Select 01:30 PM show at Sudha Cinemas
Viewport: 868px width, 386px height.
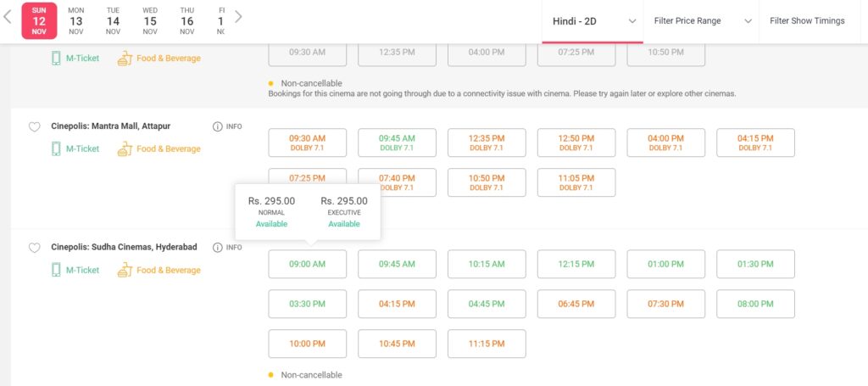[755, 264]
